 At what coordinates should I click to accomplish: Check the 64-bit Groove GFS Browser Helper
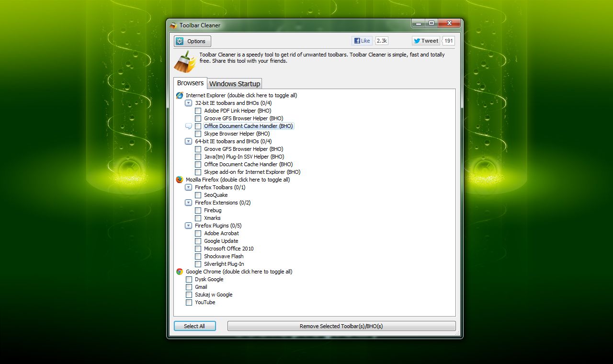(x=198, y=149)
